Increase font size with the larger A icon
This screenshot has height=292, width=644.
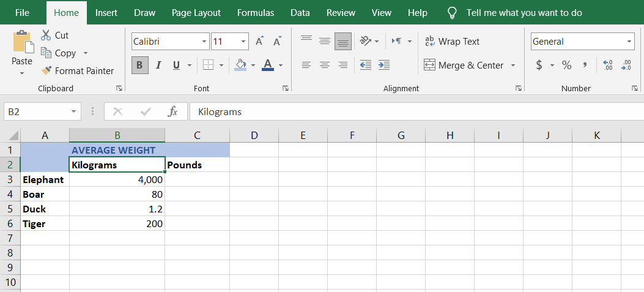point(259,42)
